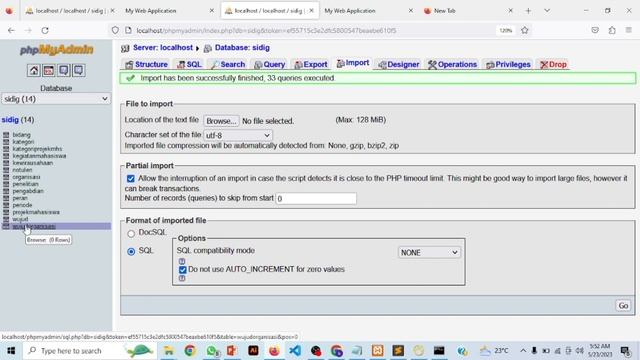Open the Designer tab
Image resolution: width=640 pixels, height=360 pixels.
pyautogui.click(x=398, y=64)
